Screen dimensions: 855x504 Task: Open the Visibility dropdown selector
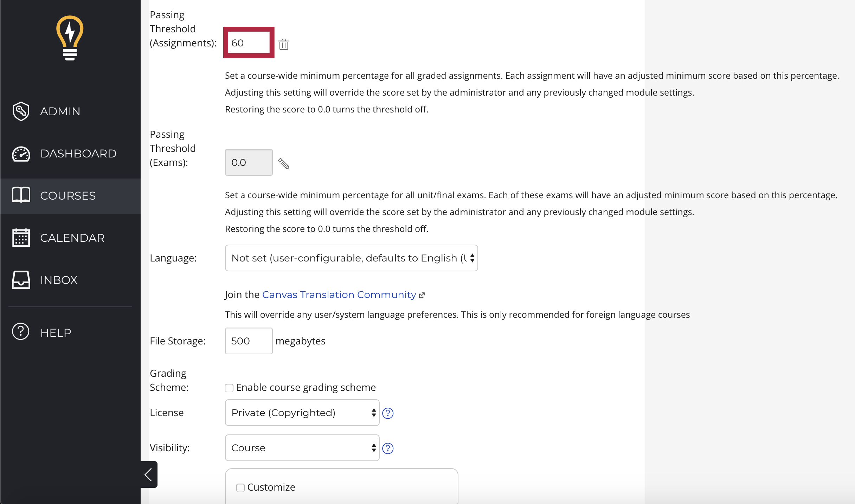302,448
